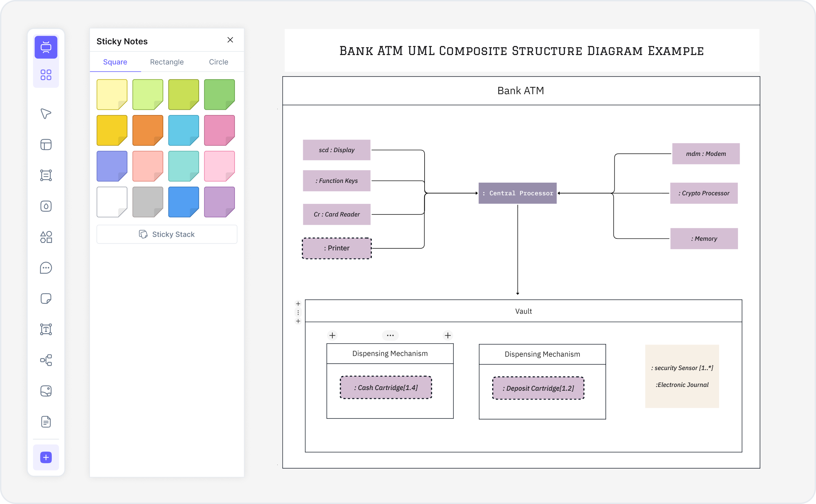The width and height of the screenshot is (816, 504).
Task: Select the : Cash Cartridge[1.4] block
Action: click(386, 388)
